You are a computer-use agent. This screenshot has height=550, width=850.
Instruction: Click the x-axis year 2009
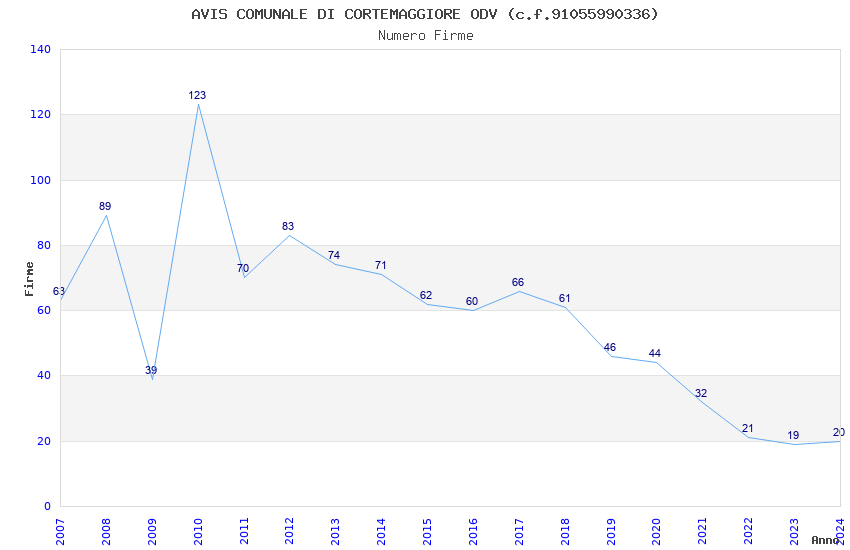[x=152, y=532]
